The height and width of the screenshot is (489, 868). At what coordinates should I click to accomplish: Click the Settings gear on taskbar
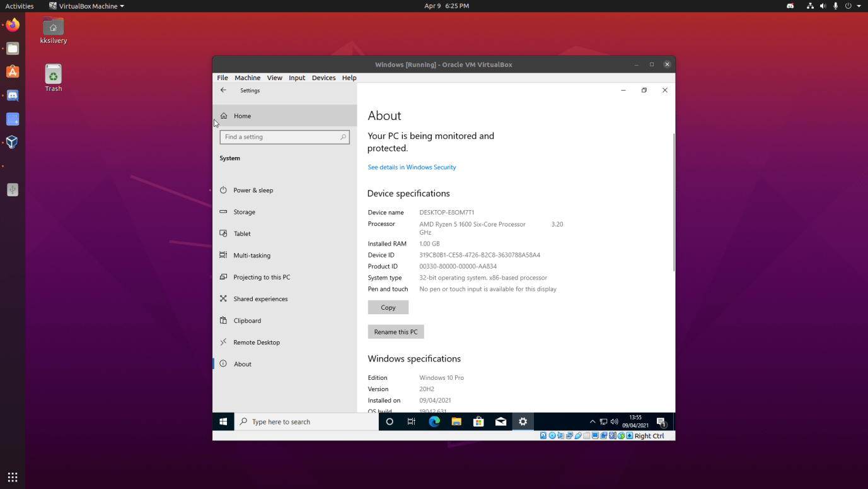pos(523,421)
